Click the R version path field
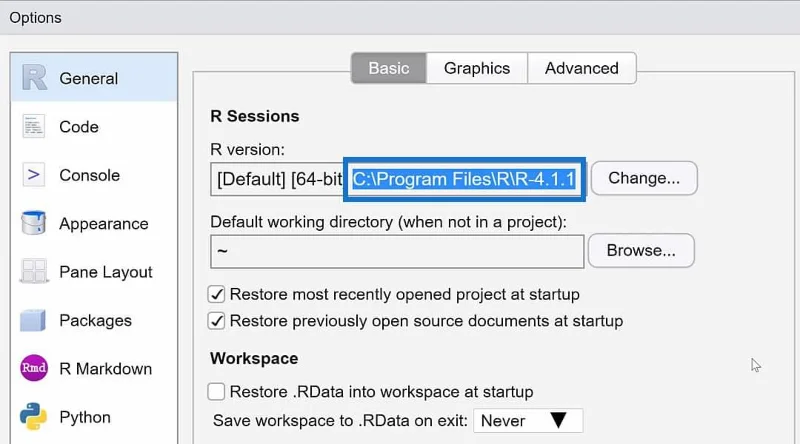The width and height of the screenshot is (800, 444). point(398,179)
